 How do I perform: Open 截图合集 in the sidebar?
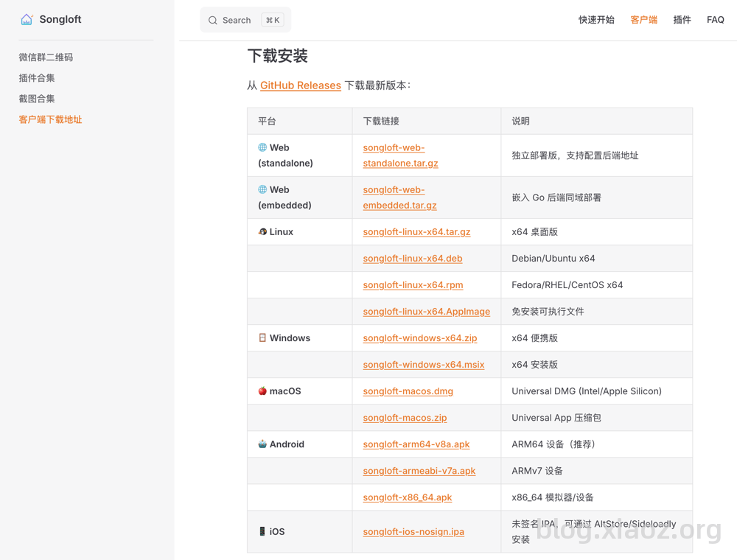(37, 99)
